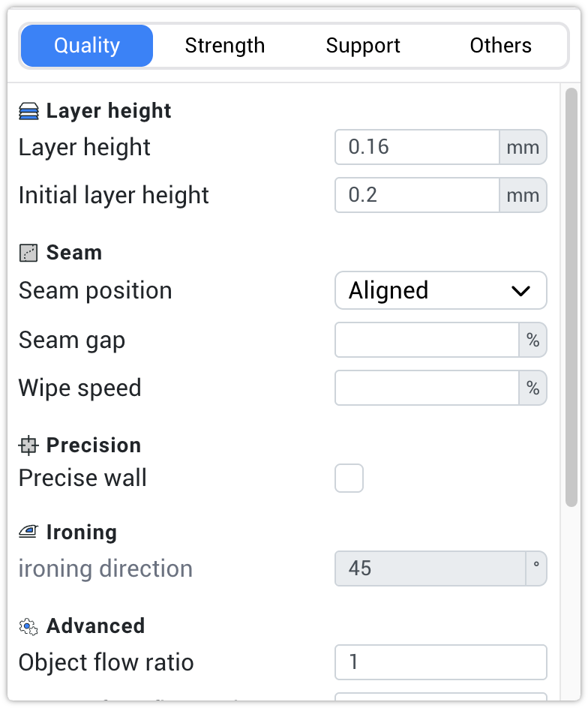Select the Others tab
This screenshot has width=588, height=708.
click(x=500, y=45)
